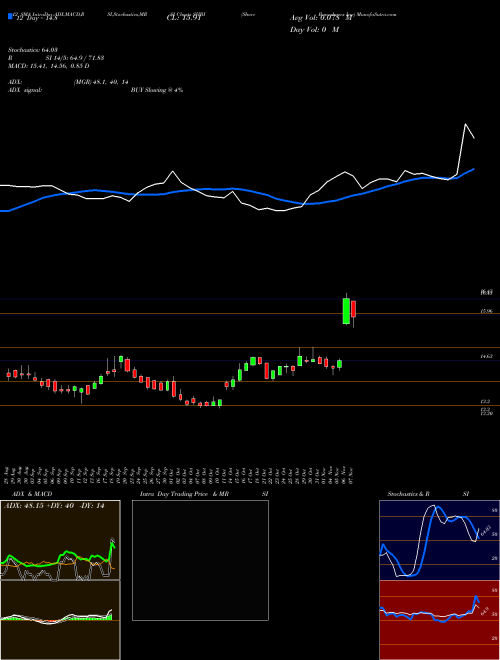Open the MACD histogram mini chart
Screen dimensions: 500x660
(60, 620)
